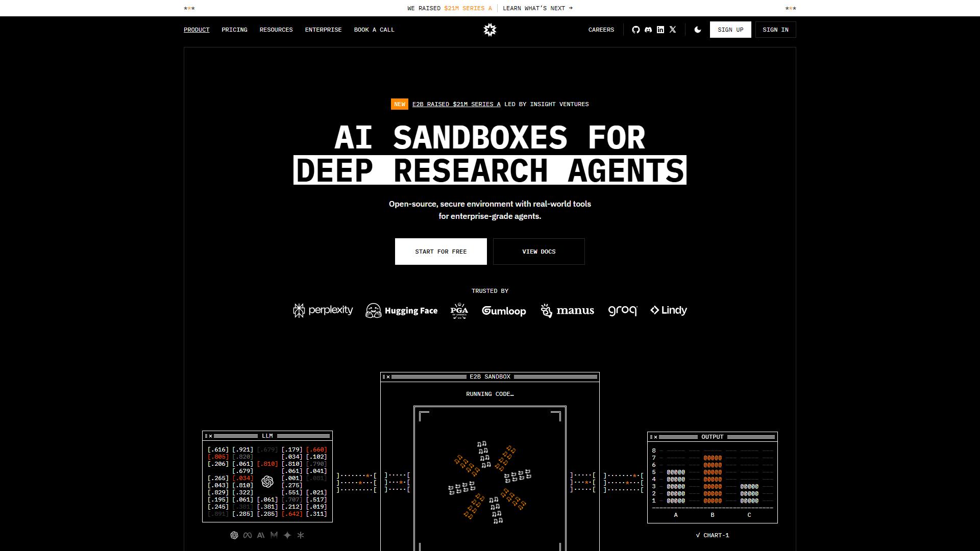Click the Open-source secure environment subtitle
This screenshot has width=980, height=551.
(490, 210)
